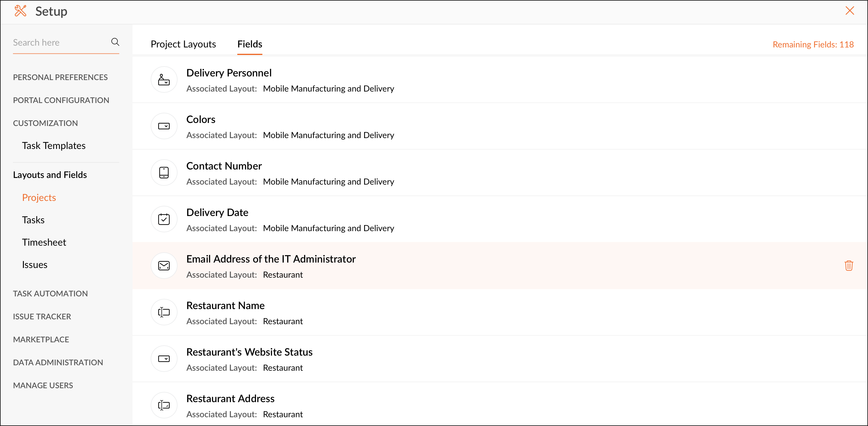The image size is (868, 426).
Task: Expand the Task Automation section
Action: pos(50,293)
